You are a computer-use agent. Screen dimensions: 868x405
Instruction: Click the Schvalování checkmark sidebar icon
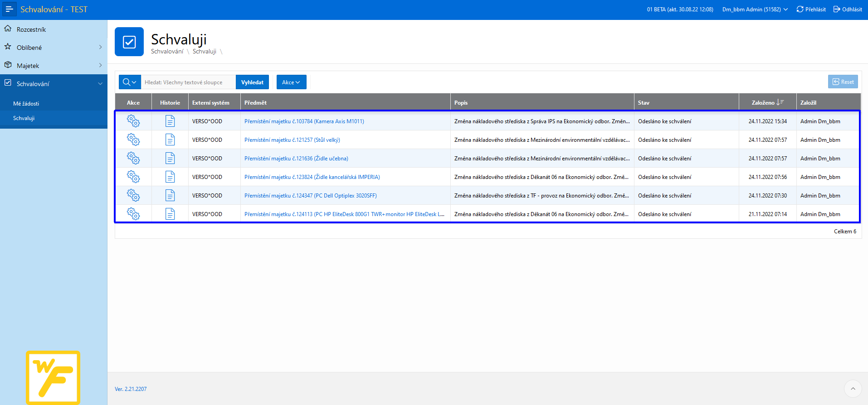8,83
